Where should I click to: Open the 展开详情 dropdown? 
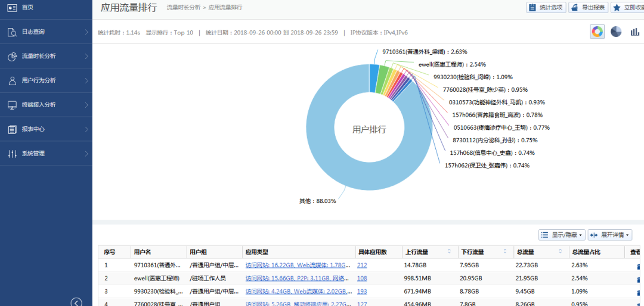click(610, 235)
